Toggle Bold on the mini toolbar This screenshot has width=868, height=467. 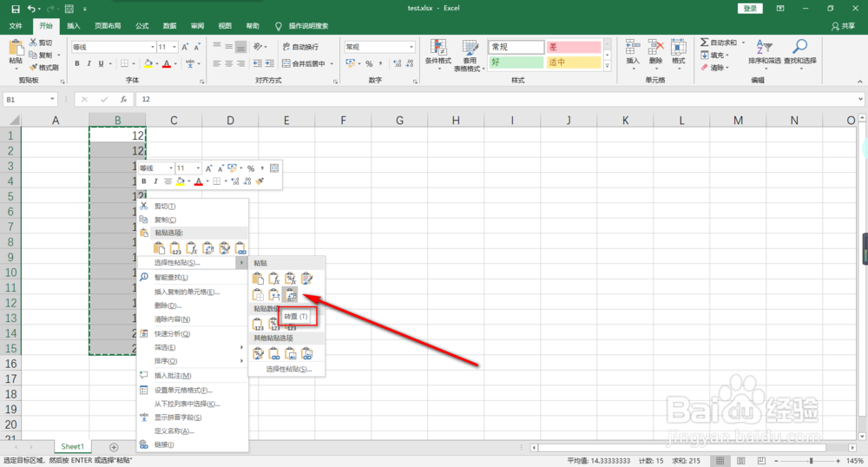coord(144,181)
